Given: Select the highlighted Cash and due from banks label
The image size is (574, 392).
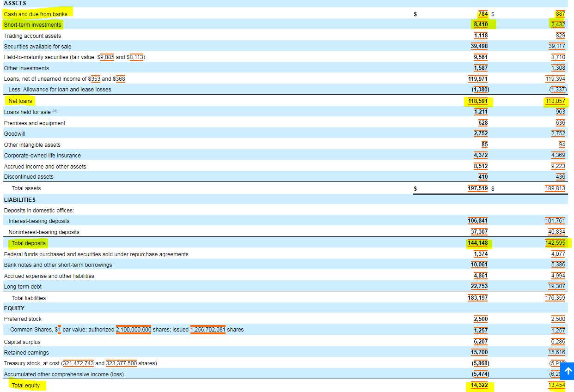Looking at the screenshot, I should coord(36,14).
